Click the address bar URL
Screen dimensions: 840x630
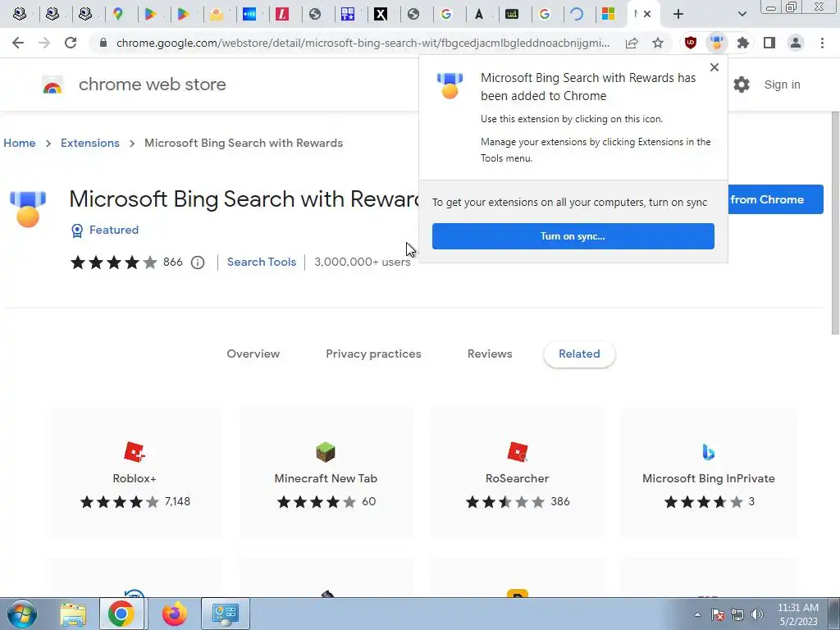(363, 43)
